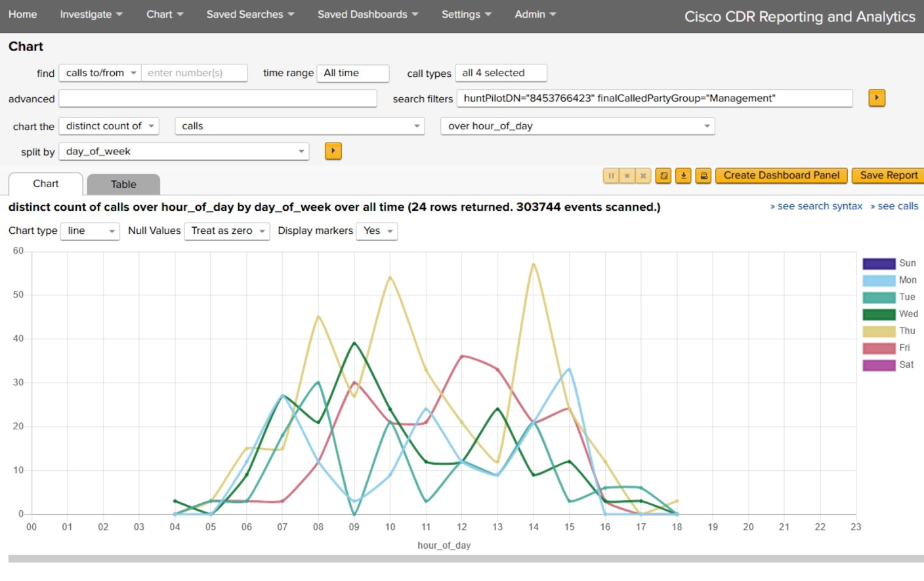924x581 pixels.
Task: Click the print icon button
Action: pos(703,176)
